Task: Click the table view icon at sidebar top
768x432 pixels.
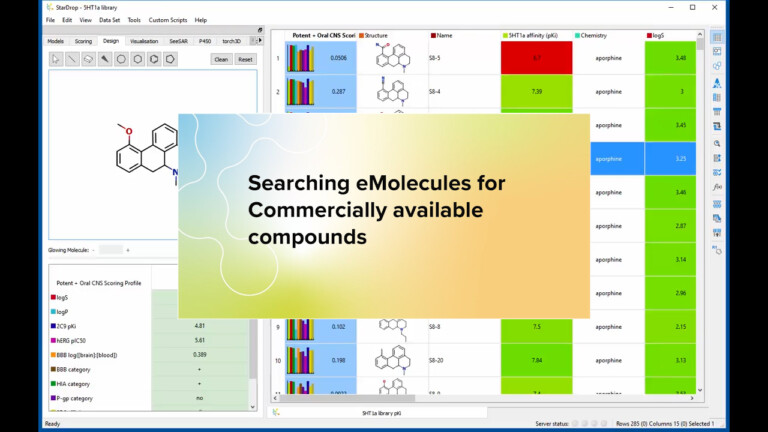Action: point(717,37)
